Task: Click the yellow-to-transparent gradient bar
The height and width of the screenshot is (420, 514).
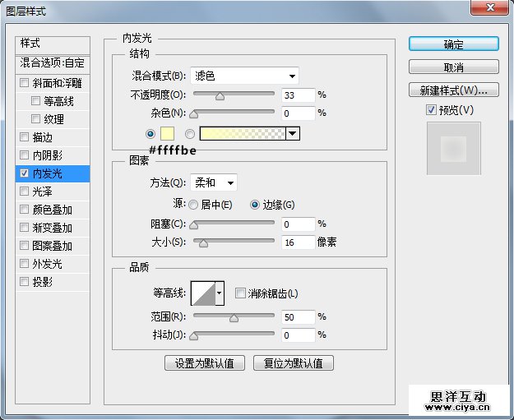Action: tap(243, 134)
